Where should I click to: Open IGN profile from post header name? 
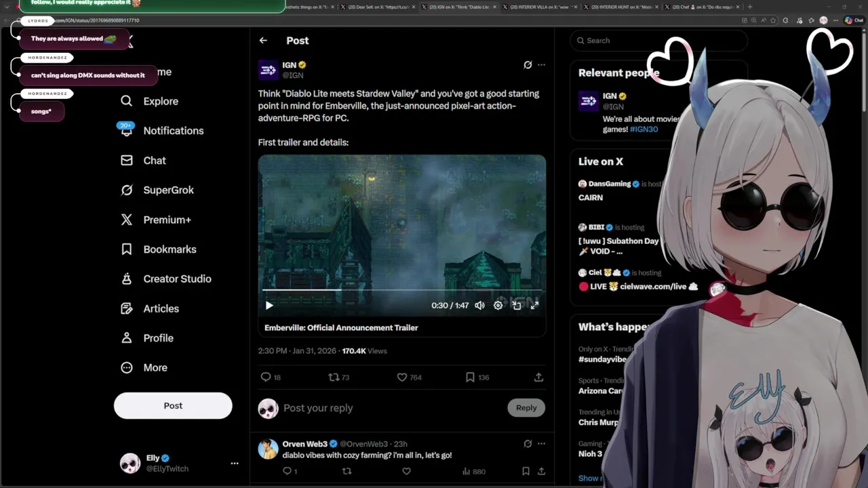290,65
